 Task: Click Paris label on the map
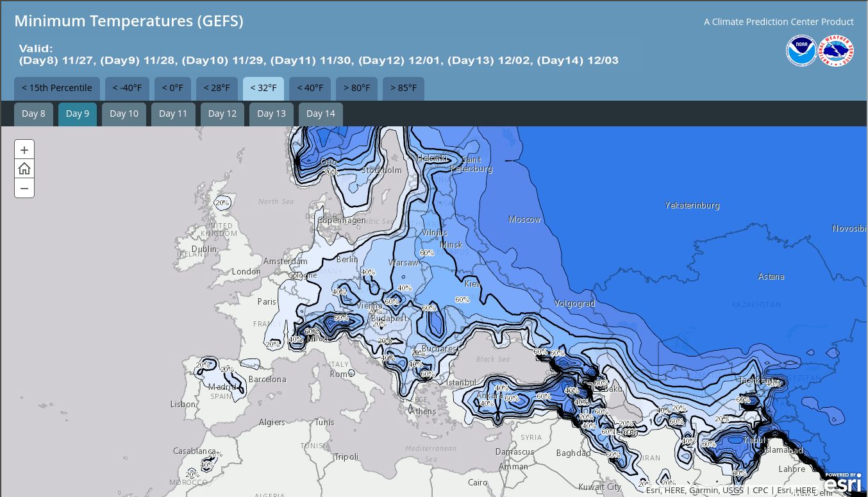click(x=267, y=301)
